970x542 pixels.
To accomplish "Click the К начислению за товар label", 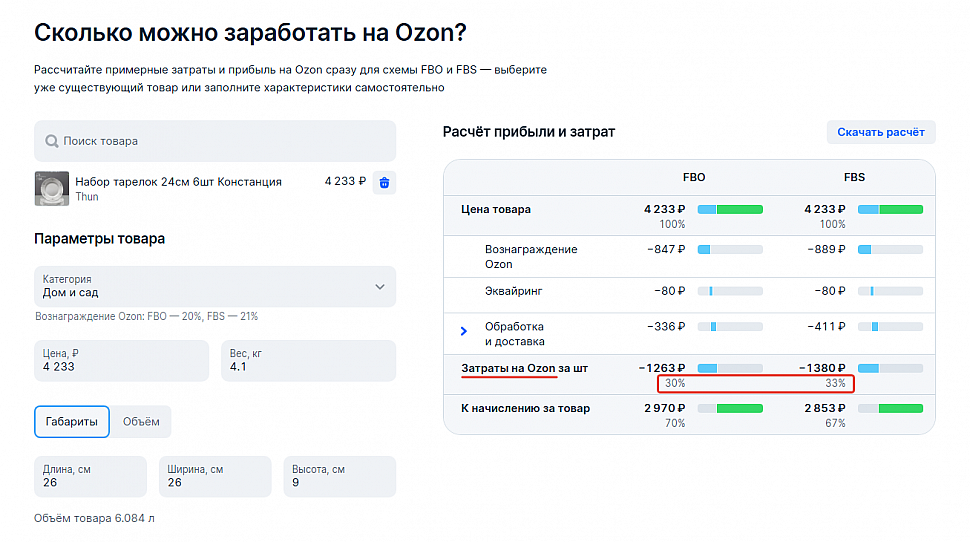I will click(x=525, y=408).
